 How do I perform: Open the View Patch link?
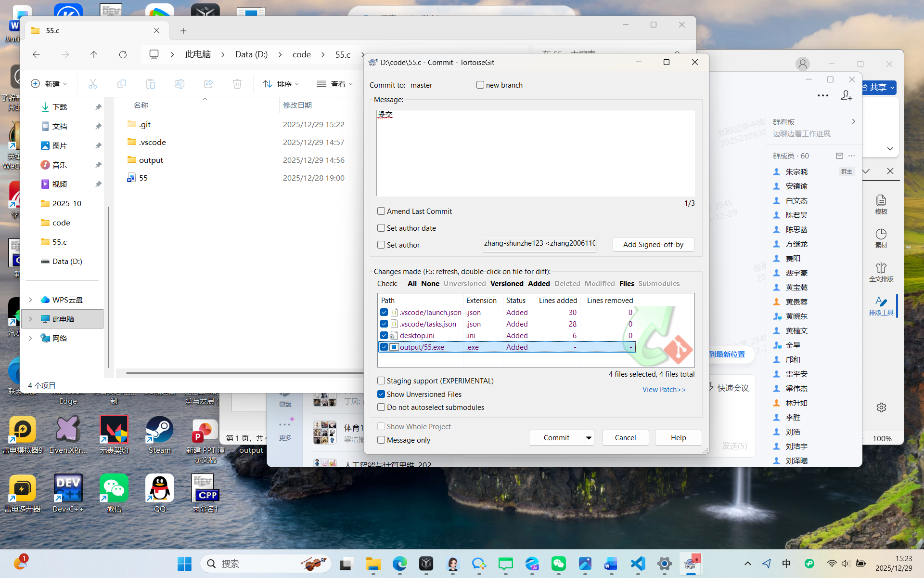[x=664, y=390]
